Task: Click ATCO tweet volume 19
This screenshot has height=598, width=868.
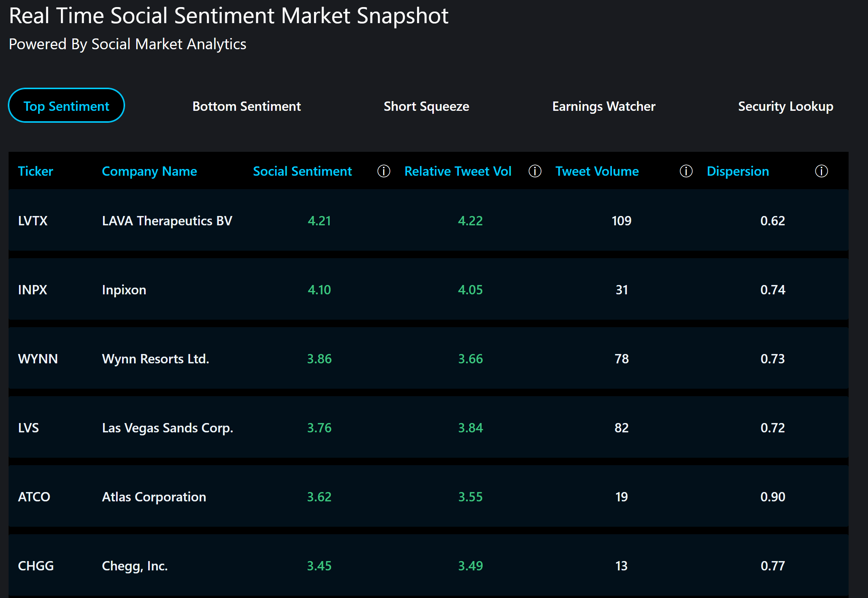Action: (x=622, y=497)
